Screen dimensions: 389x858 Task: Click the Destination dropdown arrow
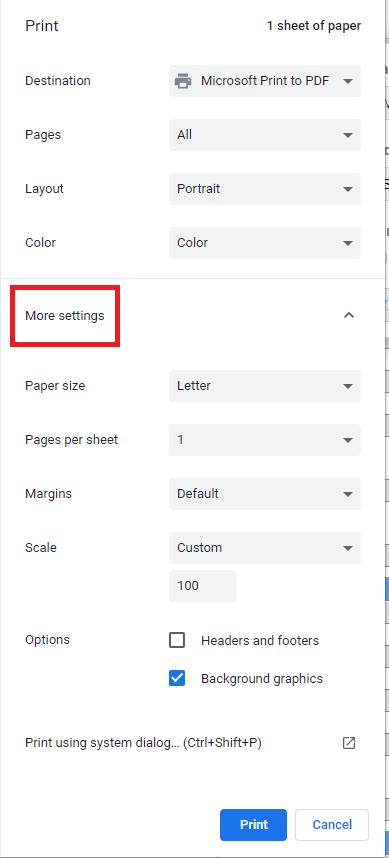347,81
